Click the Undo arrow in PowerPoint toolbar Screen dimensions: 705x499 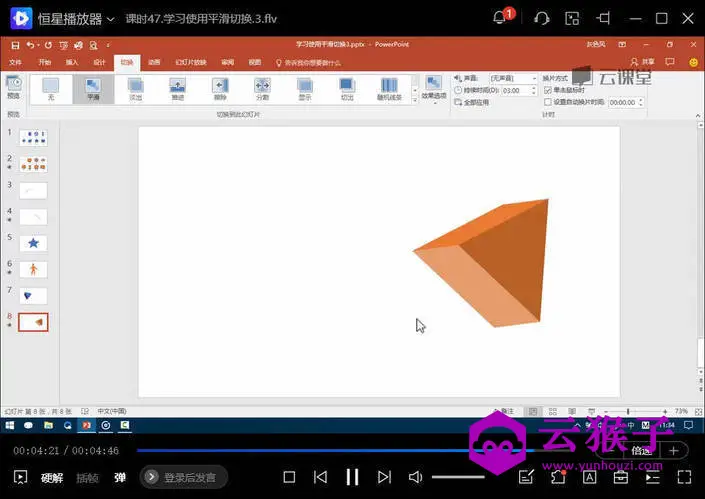pos(30,45)
